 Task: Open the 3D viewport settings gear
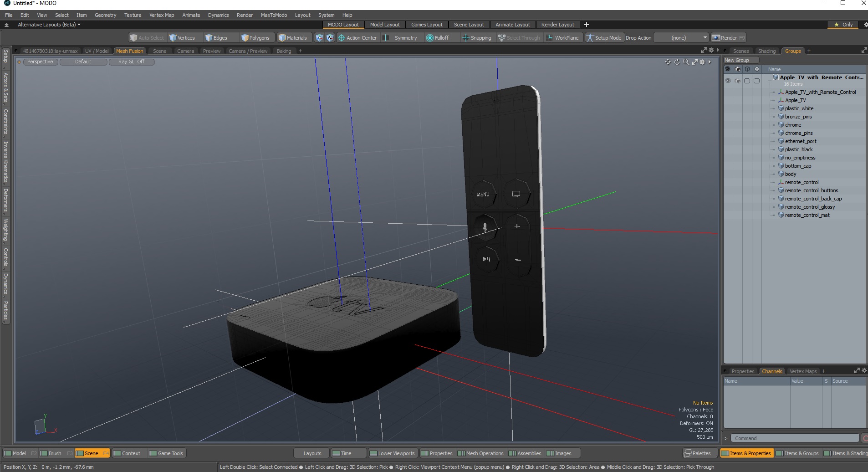pyautogui.click(x=702, y=62)
